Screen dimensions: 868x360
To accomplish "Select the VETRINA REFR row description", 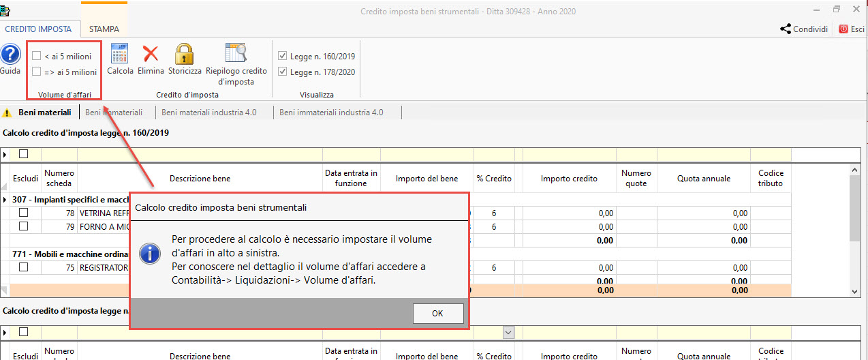I will pos(104,213).
